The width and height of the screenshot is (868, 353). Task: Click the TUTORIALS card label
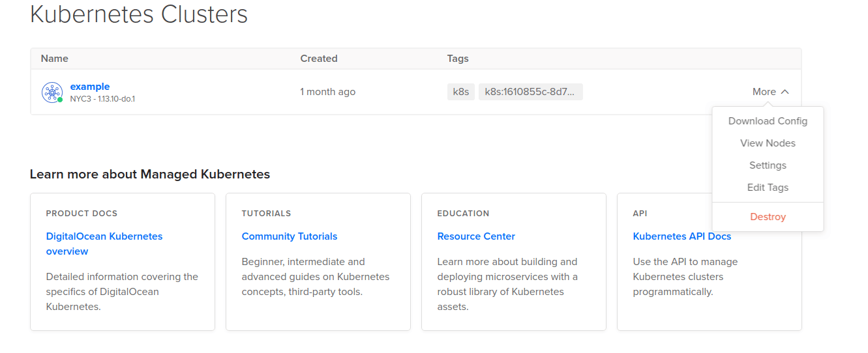pyautogui.click(x=266, y=214)
